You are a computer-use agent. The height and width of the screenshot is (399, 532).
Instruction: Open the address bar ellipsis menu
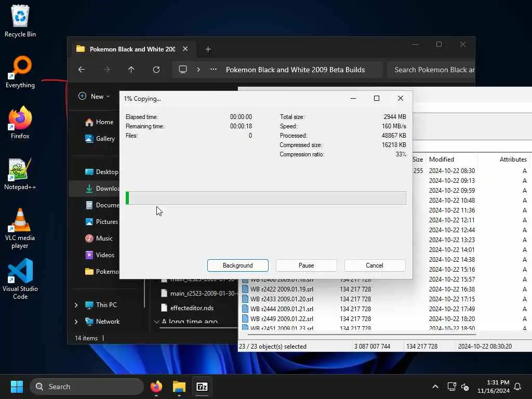pos(214,70)
